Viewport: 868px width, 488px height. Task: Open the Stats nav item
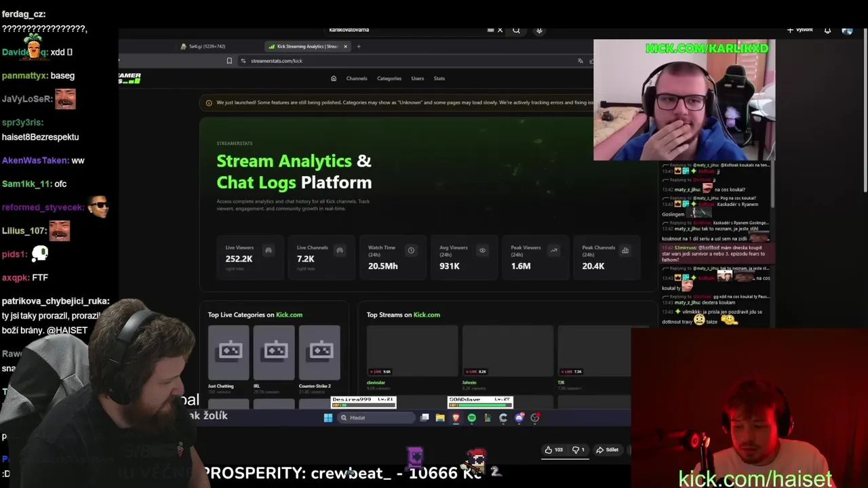[x=439, y=79]
